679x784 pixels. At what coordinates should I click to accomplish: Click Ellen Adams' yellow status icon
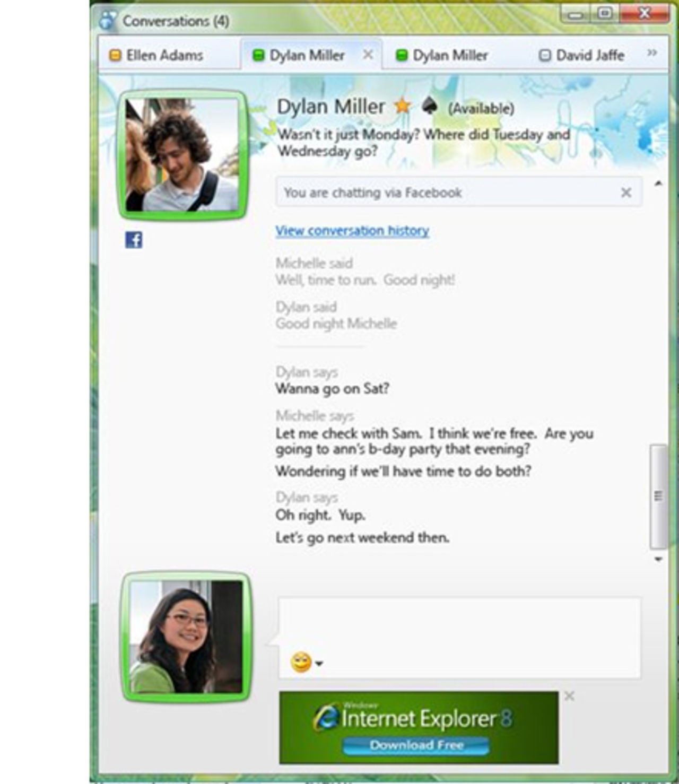tap(115, 55)
